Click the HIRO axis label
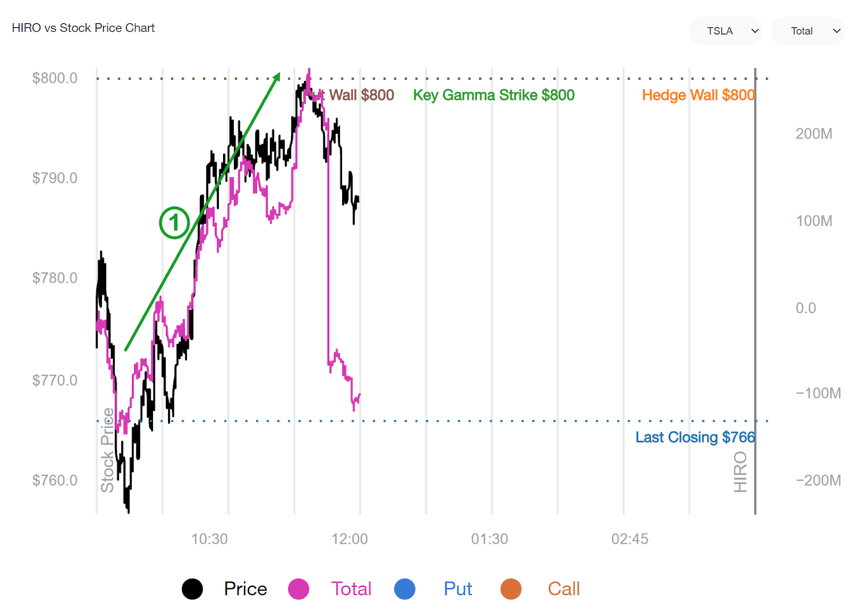 point(741,472)
